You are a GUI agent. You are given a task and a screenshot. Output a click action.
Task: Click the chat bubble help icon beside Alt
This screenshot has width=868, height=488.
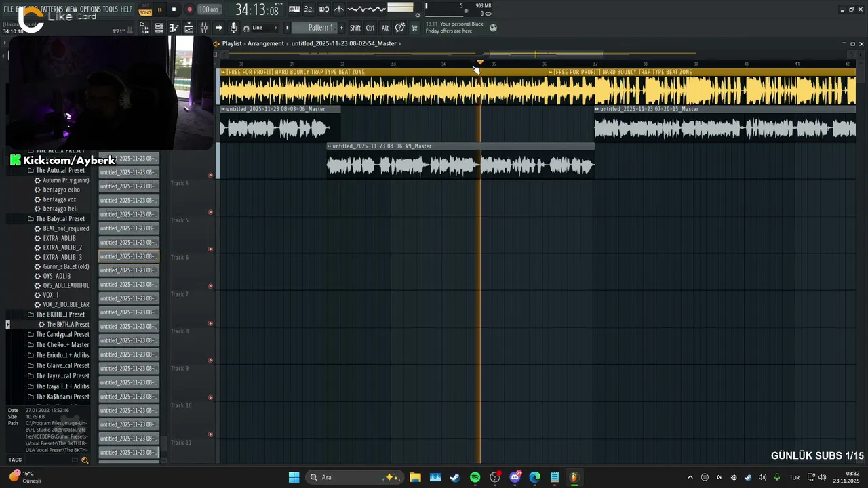(x=399, y=28)
